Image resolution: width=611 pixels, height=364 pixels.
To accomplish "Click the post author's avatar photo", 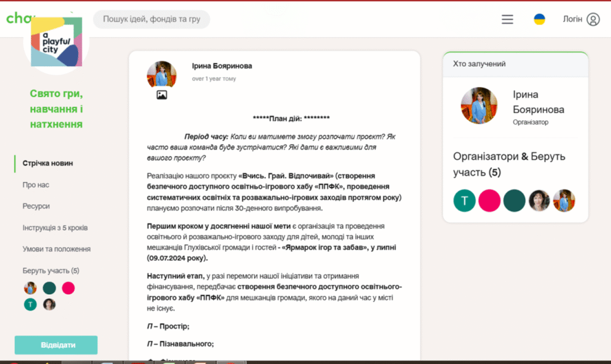I will 162,75.
